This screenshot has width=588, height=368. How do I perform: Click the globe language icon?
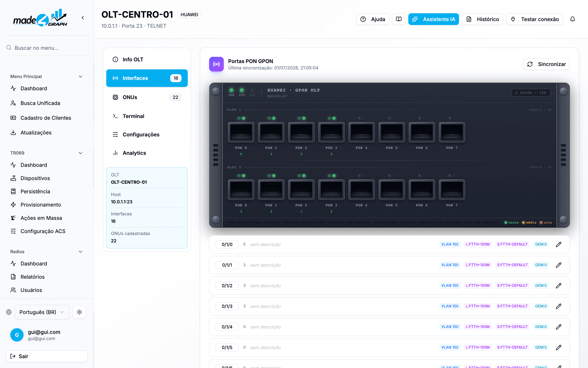tap(9, 312)
